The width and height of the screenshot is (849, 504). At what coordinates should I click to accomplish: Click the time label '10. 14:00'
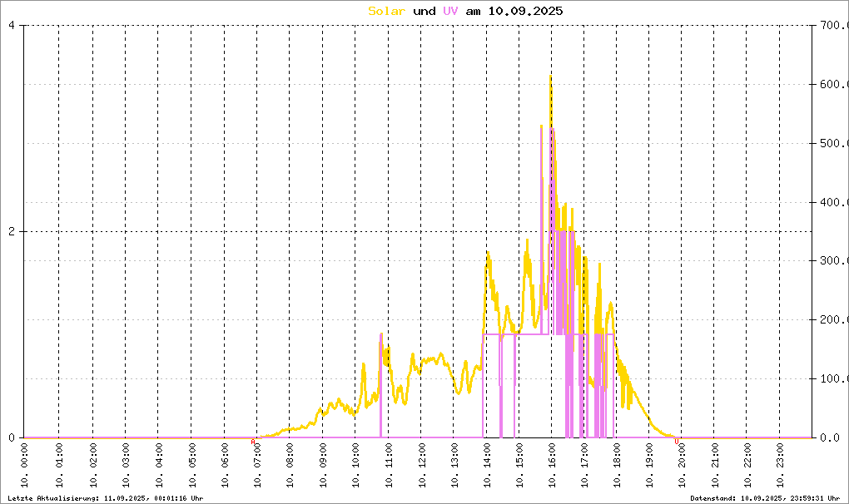(x=487, y=465)
